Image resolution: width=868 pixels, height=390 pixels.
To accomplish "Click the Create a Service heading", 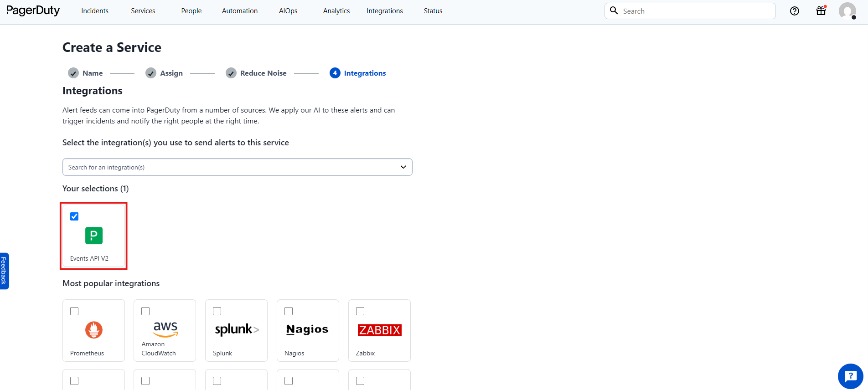I will [x=112, y=47].
